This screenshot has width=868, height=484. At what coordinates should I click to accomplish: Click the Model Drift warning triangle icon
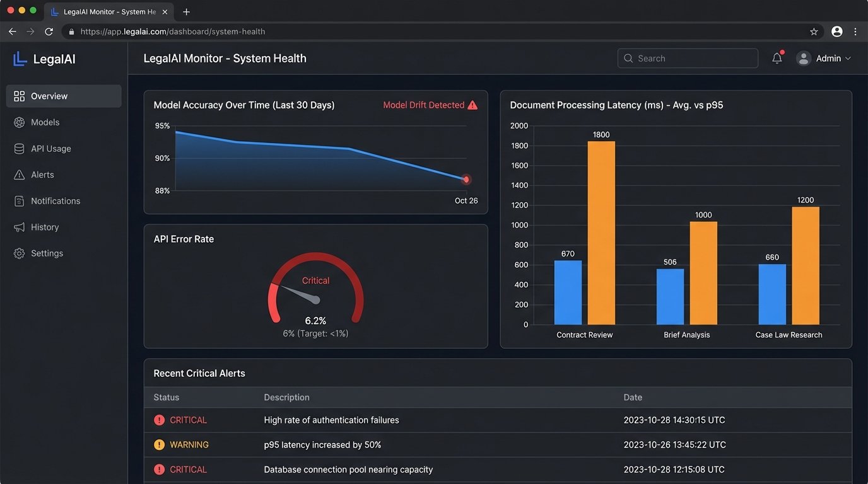(x=472, y=105)
